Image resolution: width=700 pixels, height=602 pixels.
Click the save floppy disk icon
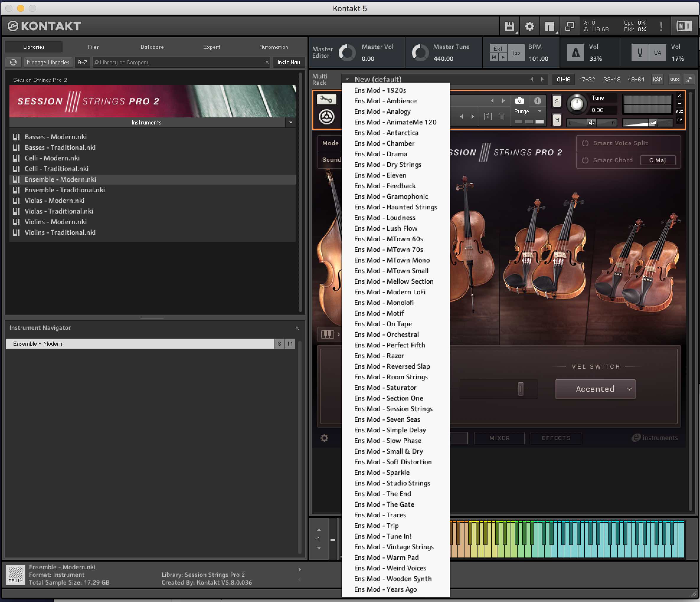[x=509, y=26]
